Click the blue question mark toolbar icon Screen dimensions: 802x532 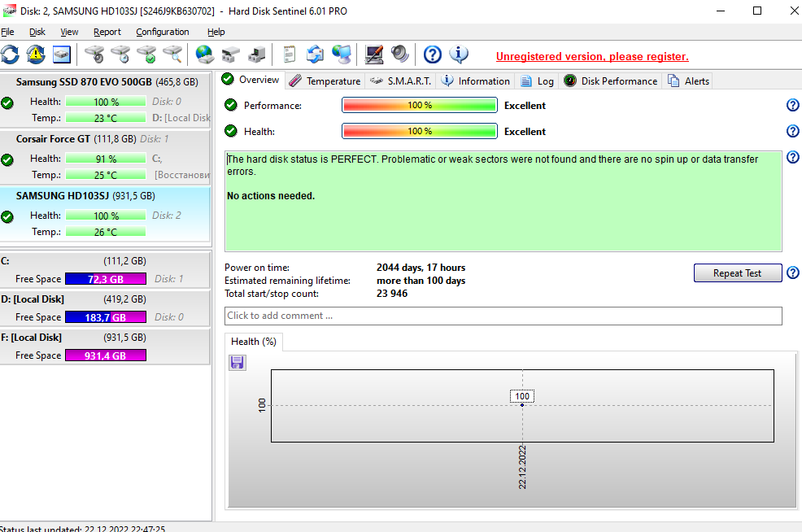tap(433, 55)
